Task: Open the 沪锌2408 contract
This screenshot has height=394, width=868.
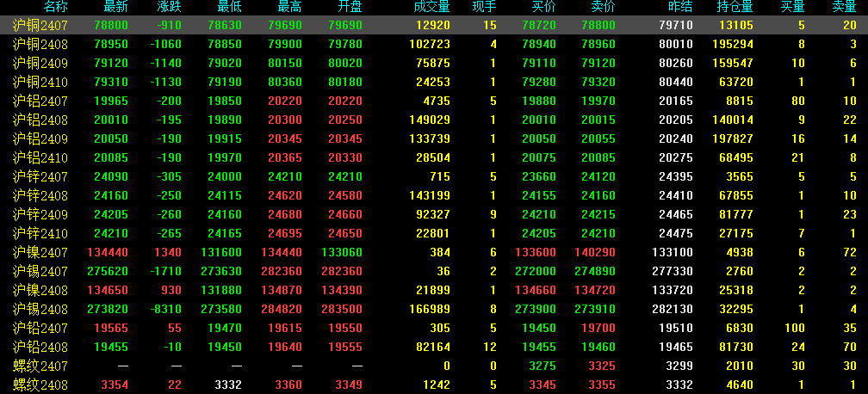Action: click(40, 195)
